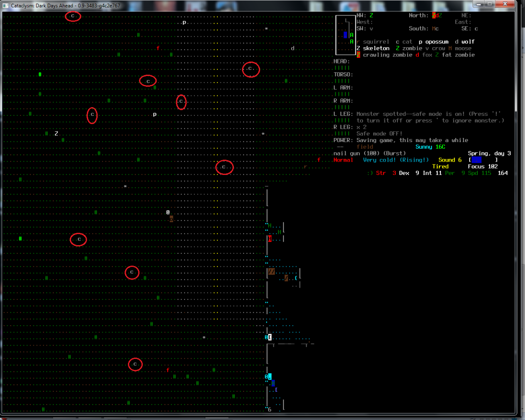Click the TORSO health bar
The image size is (525, 420).
(342, 81)
